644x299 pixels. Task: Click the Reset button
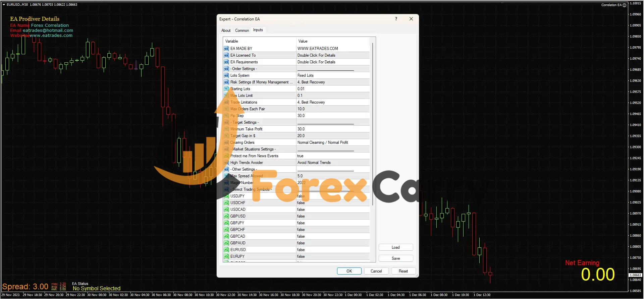click(403, 271)
